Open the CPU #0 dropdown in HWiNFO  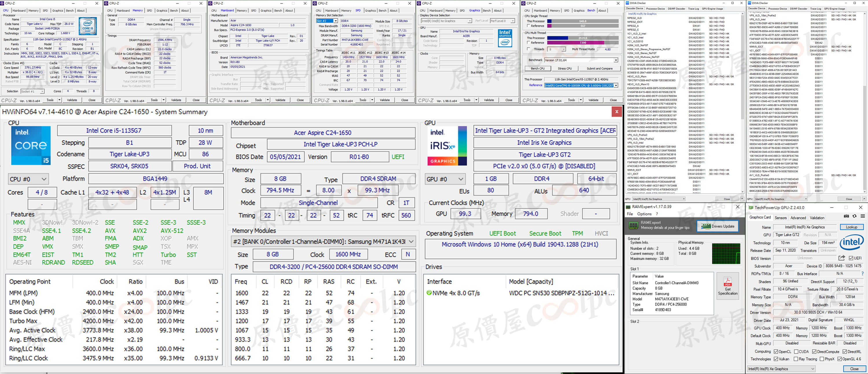click(x=28, y=179)
